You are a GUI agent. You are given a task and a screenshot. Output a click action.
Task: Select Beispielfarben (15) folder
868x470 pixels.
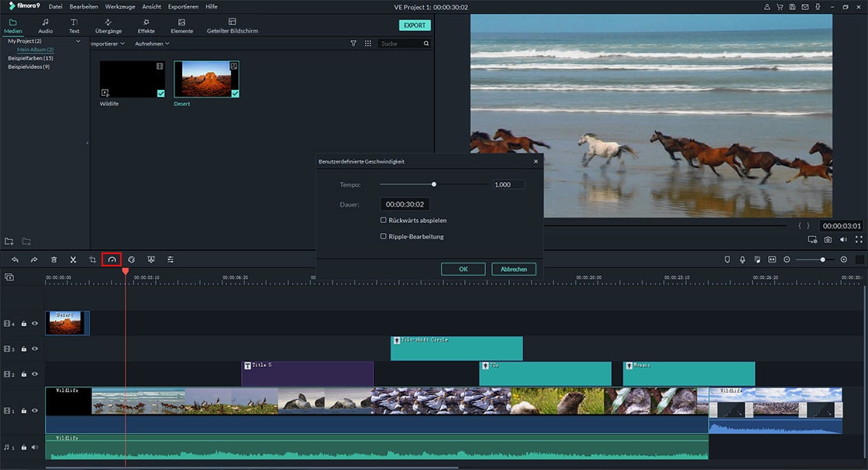30,58
